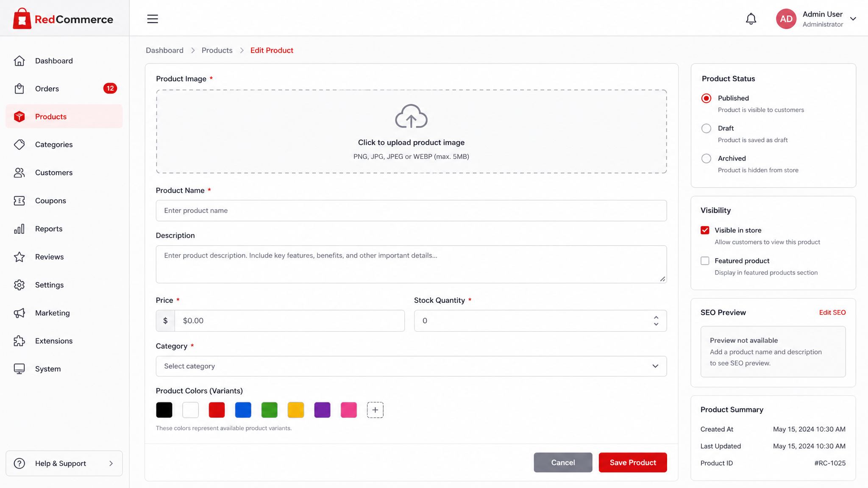
Task: Click the product image upload area
Action: coord(411,131)
